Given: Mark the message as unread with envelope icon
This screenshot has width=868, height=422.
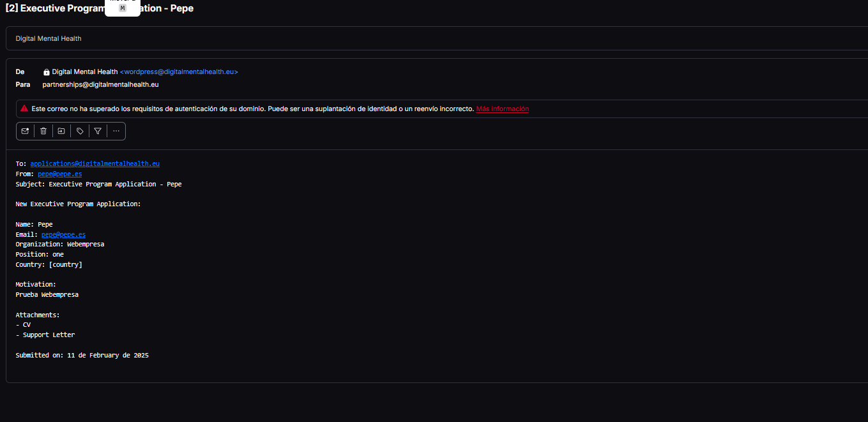Looking at the screenshot, I should click(26, 131).
